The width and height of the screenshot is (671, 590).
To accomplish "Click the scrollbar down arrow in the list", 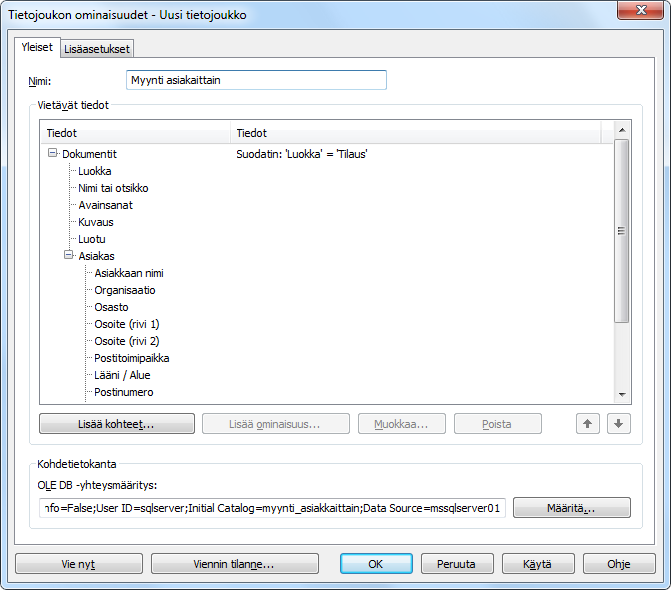I will (622, 394).
